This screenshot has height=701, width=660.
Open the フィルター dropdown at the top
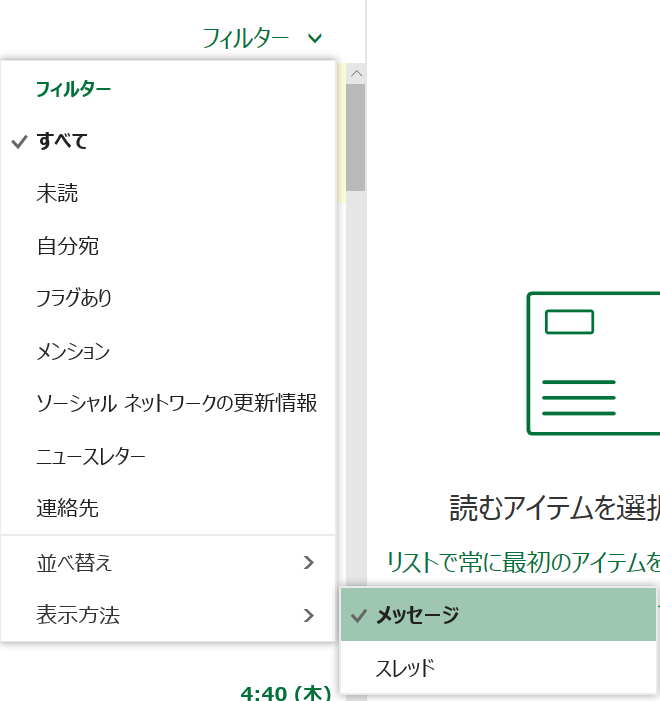click(x=262, y=38)
